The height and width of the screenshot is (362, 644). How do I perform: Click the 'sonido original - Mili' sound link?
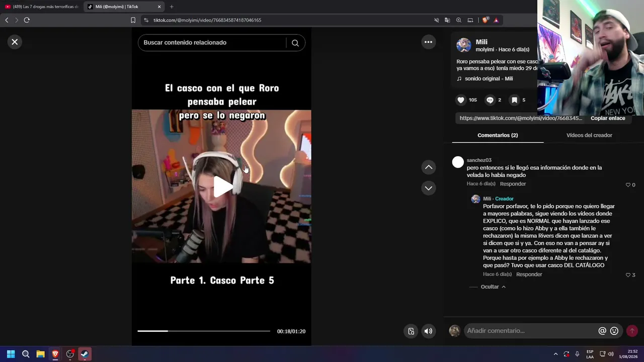pos(489,79)
